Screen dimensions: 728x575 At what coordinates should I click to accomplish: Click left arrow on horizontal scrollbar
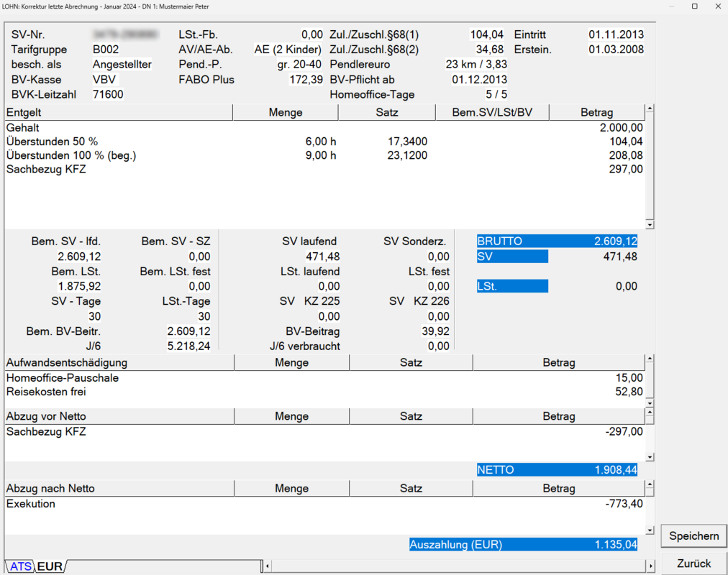(x=268, y=566)
